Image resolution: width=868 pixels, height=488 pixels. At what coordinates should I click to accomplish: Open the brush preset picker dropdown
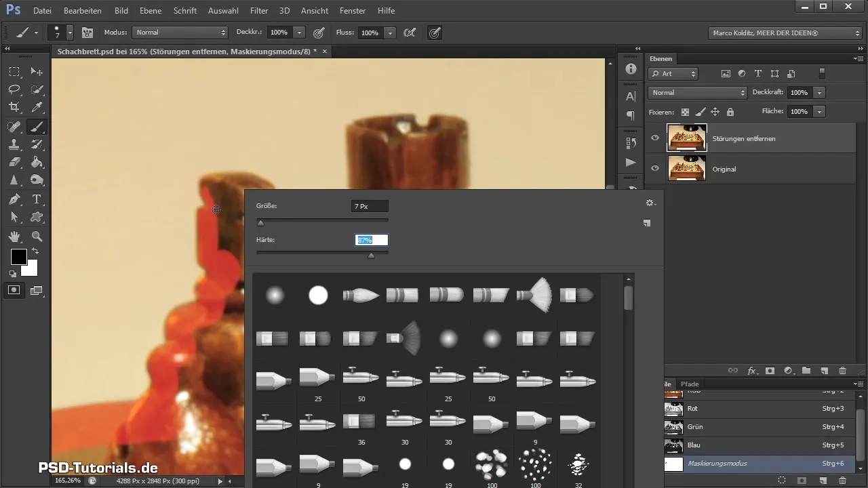69,32
